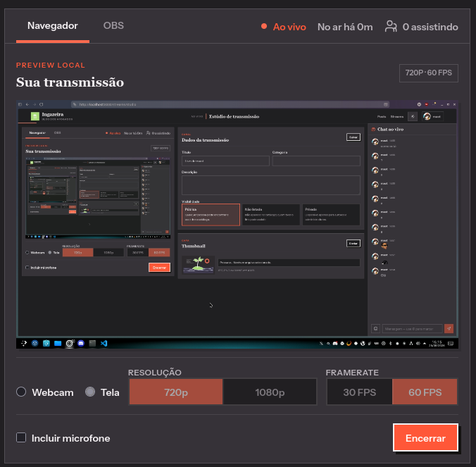
Task: Click the small 30 FPS option inside the preview
Action: 138,252
